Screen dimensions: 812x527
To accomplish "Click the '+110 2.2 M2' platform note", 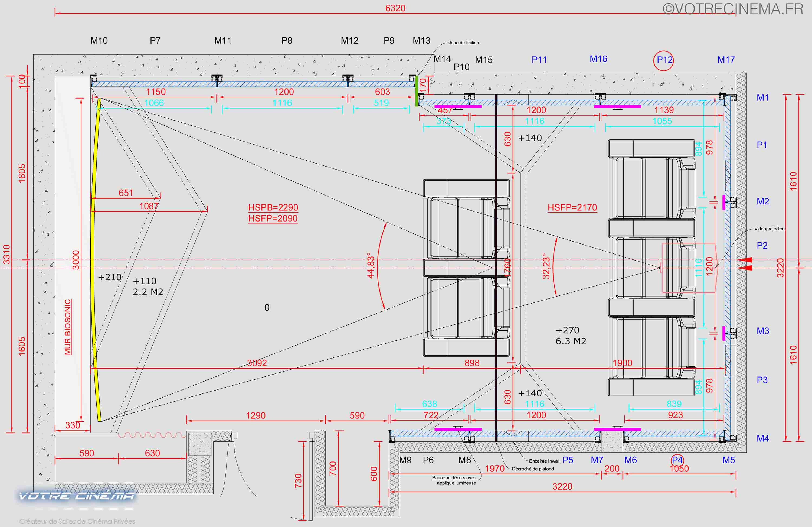I will [148, 286].
